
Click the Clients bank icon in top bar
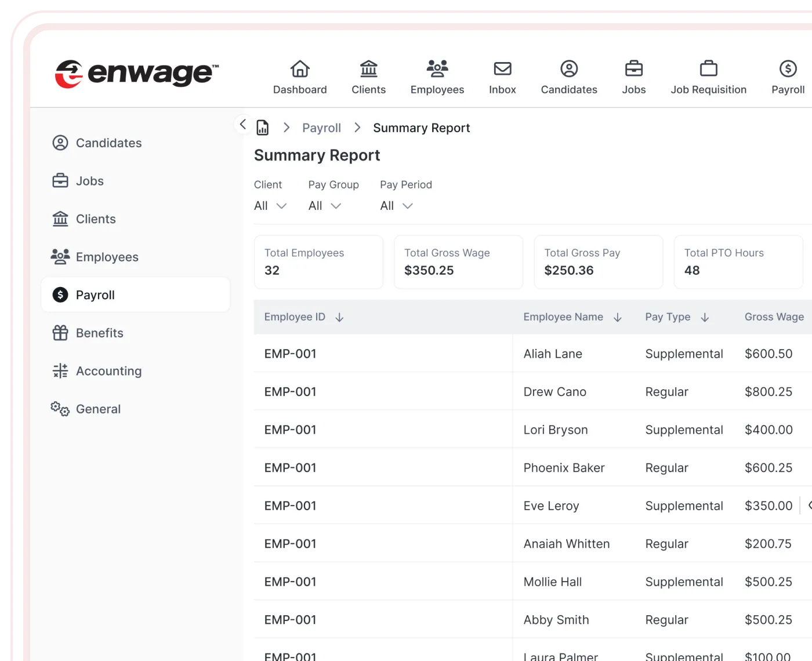pyautogui.click(x=368, y=69)
